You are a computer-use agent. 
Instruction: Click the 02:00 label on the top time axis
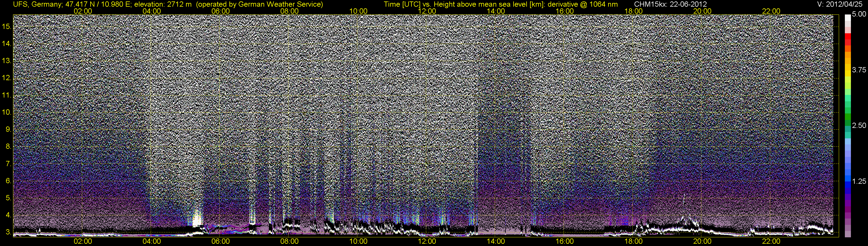83,11
